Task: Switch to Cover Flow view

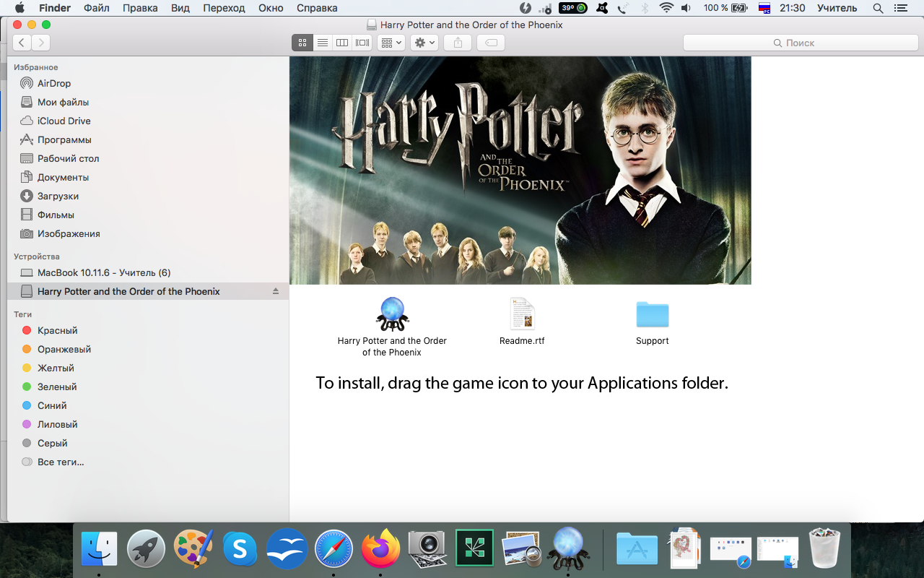Action: pos(362,43)
